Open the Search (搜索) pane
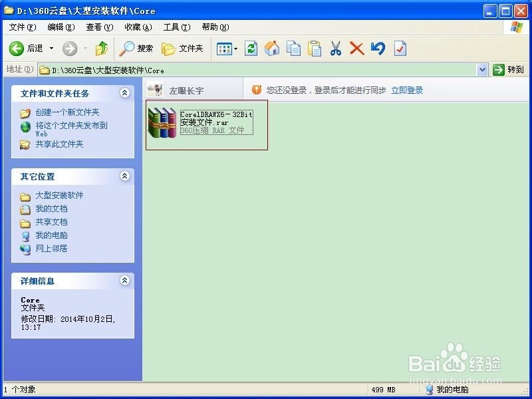This screenshot has height=399, width=532. [136, 49]
